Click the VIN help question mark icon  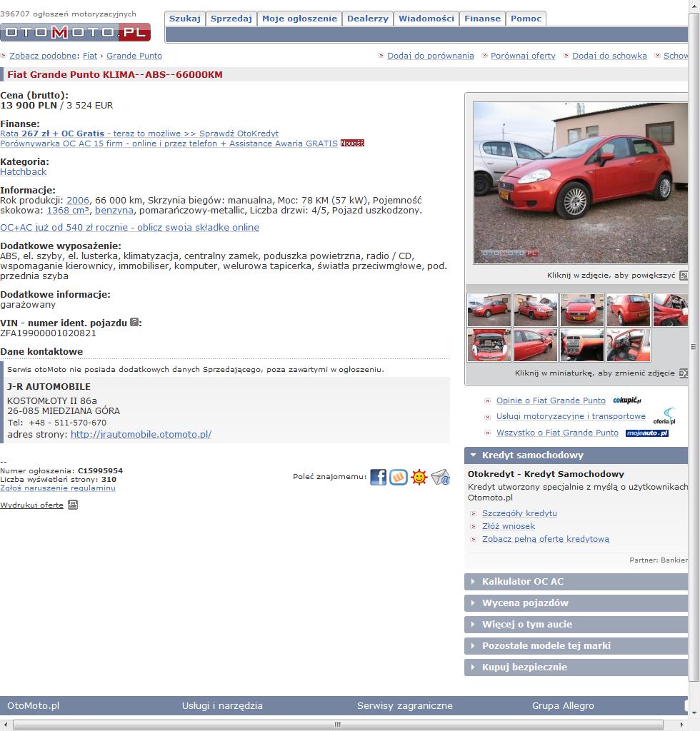134,322
